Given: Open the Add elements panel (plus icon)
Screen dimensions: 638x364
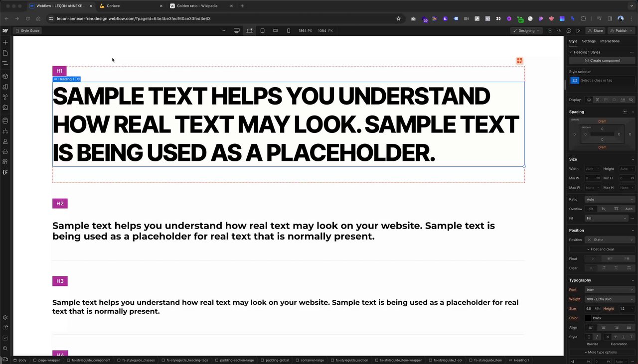Looking at the screenshot, I should pos(5,42).
